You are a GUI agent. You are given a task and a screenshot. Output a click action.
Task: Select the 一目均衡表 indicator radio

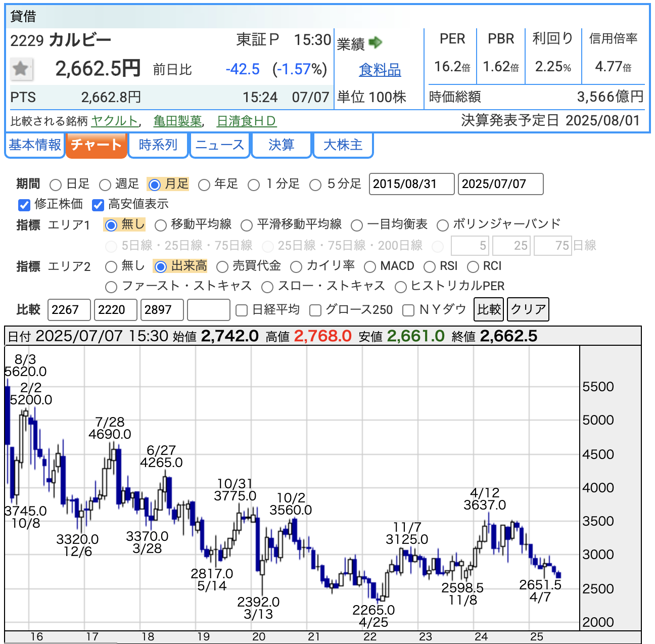point(357,225)
